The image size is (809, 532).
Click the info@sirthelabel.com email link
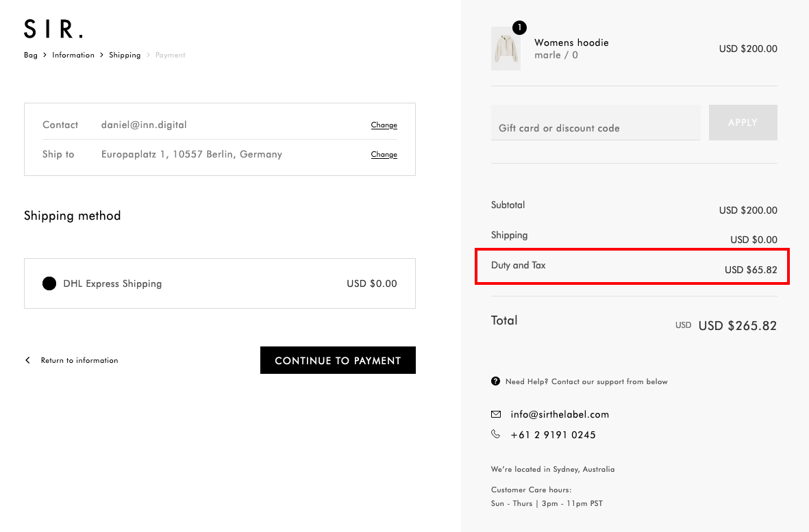560,414
